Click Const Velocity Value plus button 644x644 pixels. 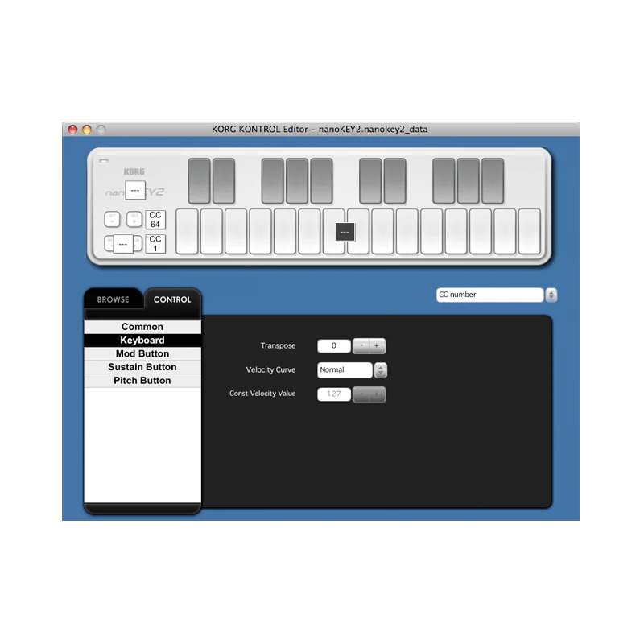tap(377, 394)
